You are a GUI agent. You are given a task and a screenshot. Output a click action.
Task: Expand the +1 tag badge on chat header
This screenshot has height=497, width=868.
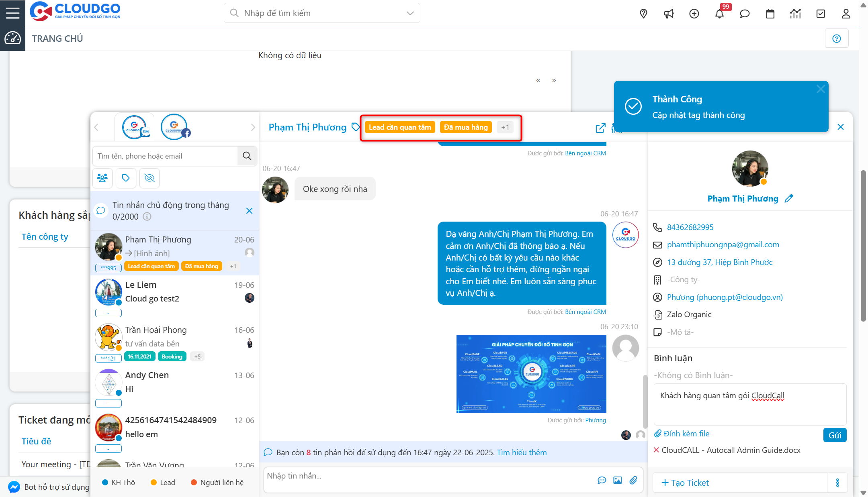pyautogui.click(x=505, y=127)
